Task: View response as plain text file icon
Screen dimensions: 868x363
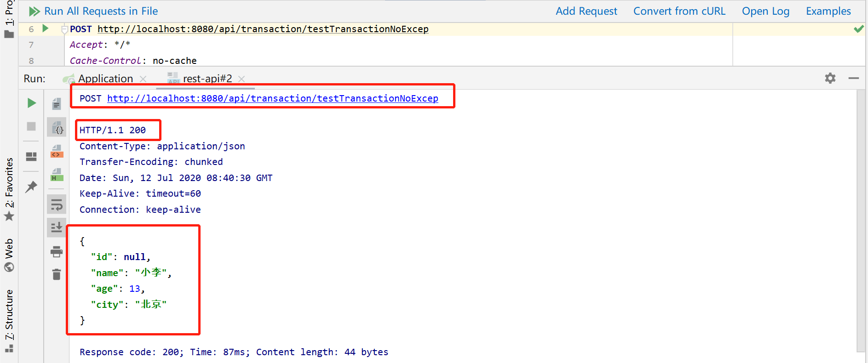Action: [57, 104]
